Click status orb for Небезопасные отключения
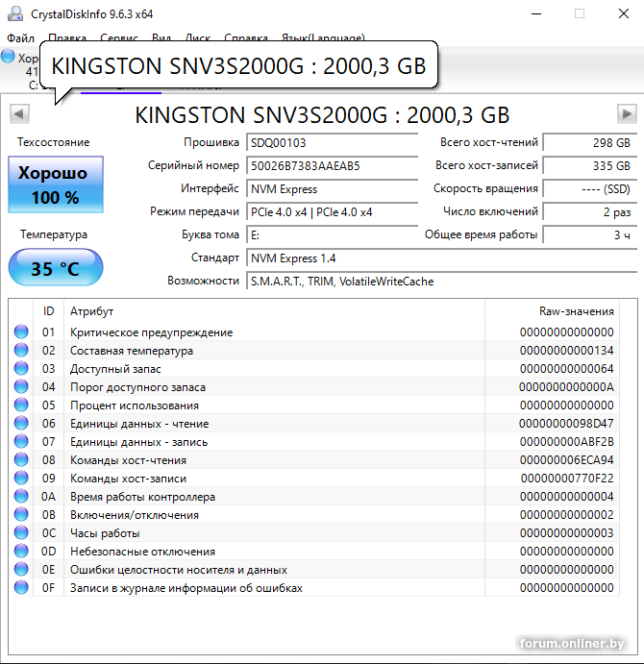The width and height of the screenshot is (644, 664). click(21, 551)
